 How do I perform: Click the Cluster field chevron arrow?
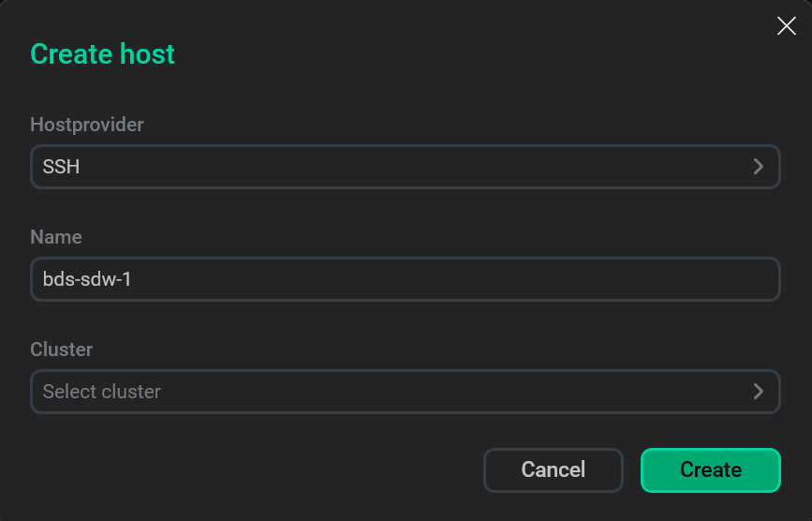tap(759, 392)
